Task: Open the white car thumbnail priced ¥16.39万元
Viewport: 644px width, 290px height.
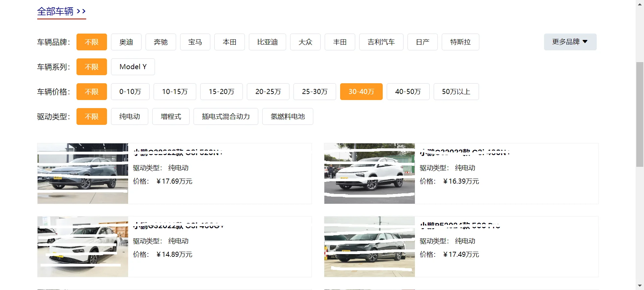Action: pos(370,174)
